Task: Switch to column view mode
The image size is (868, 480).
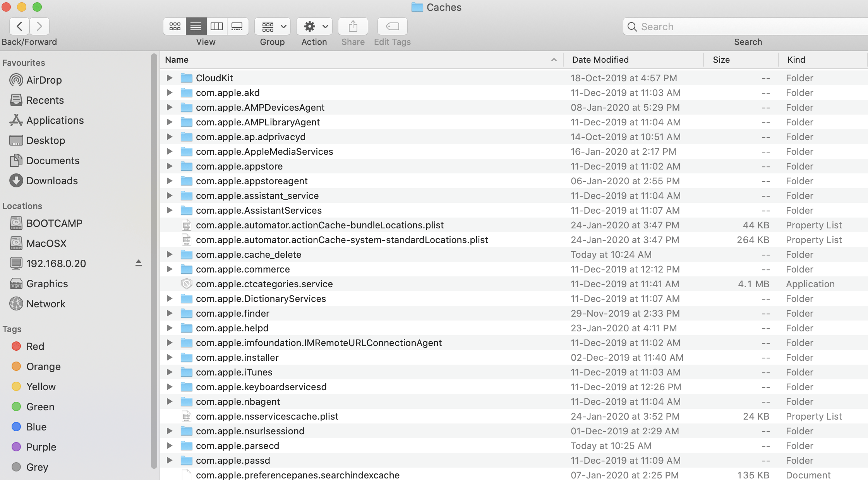Action: pos(216,26)
